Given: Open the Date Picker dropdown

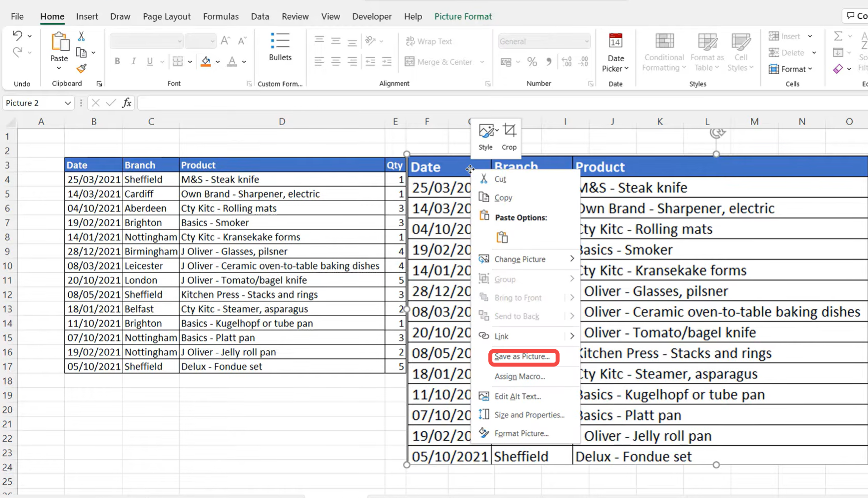Looking at the screenshot, I should tap(615, 52).
